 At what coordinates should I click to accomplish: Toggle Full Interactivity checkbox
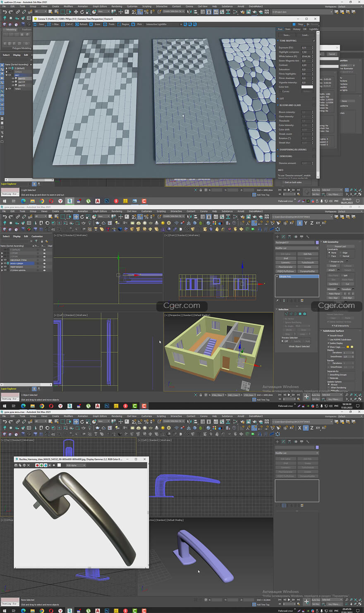pos(333,326)
